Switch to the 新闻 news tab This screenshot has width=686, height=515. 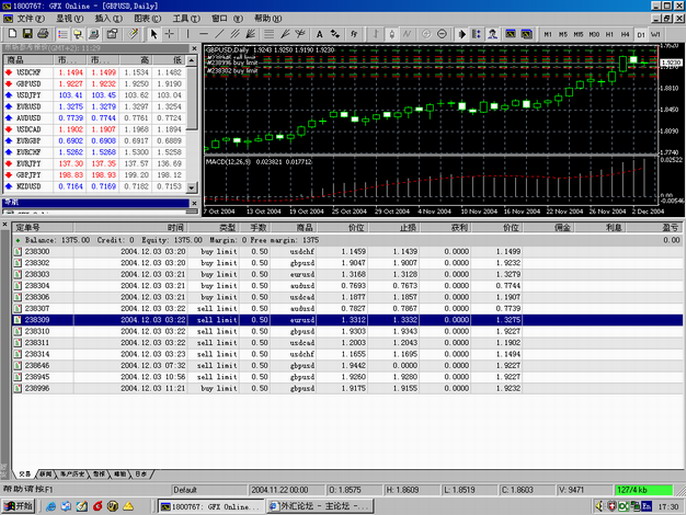[43, 473]
